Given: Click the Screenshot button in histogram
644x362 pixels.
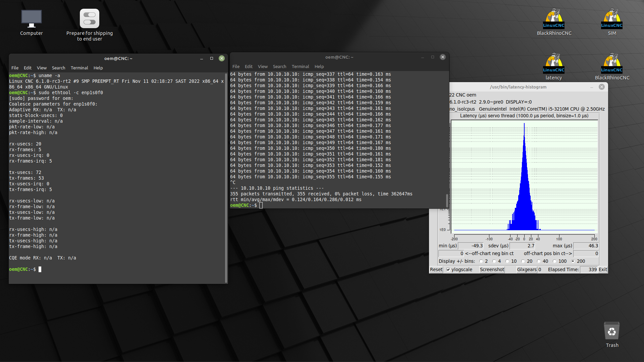Looking at the screenshot, I should 492,269.
